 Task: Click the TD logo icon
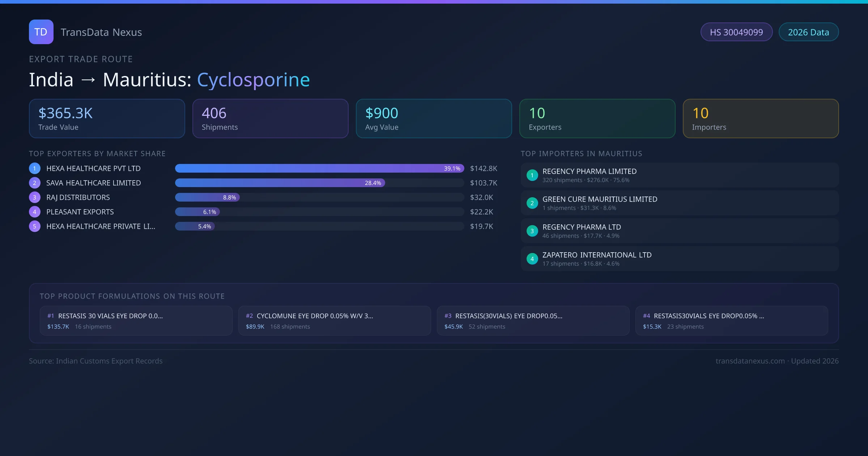pyautogui.click(x=41, y=32)
